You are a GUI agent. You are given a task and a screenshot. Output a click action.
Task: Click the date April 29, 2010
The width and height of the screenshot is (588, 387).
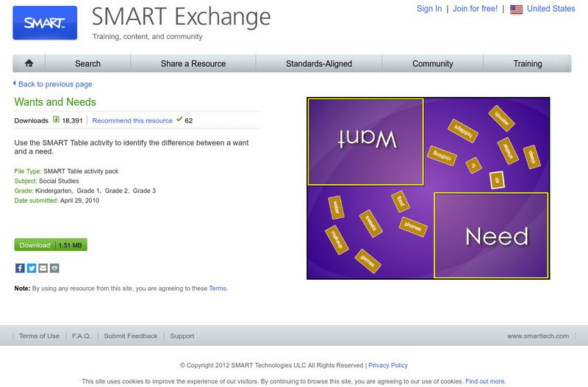point(79,200)
